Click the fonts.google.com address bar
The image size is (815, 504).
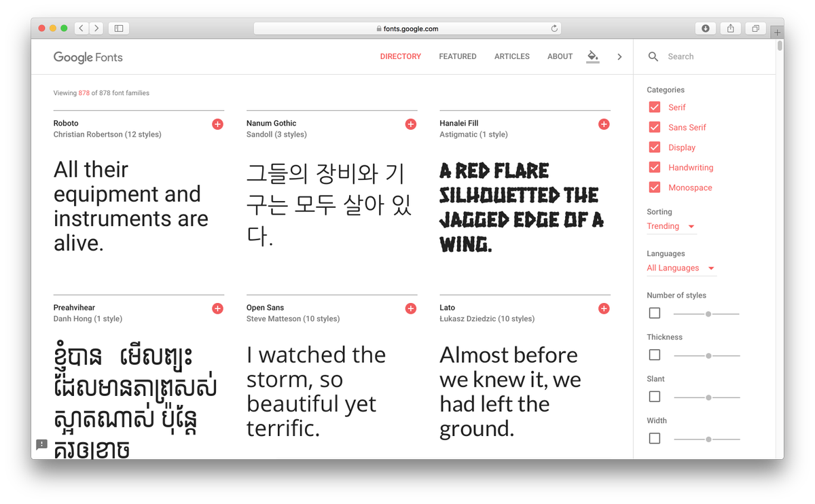point(407,29)
